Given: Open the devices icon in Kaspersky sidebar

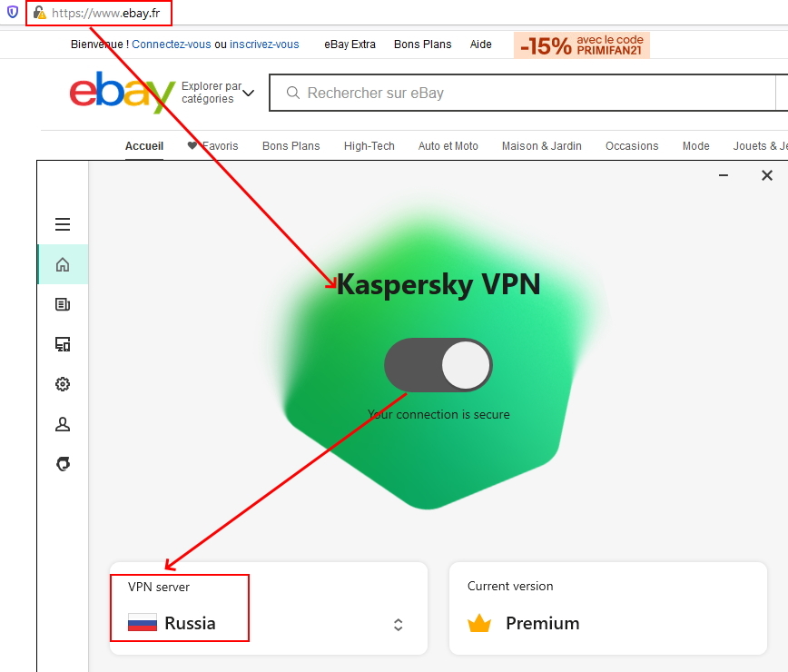Looking at the screenshot, I should coord(63,344).
